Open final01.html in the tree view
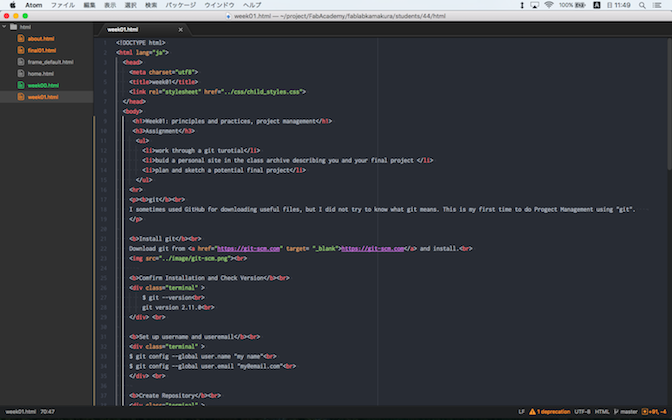The width and height of the screenshot is (672, 420). (42, 50)
